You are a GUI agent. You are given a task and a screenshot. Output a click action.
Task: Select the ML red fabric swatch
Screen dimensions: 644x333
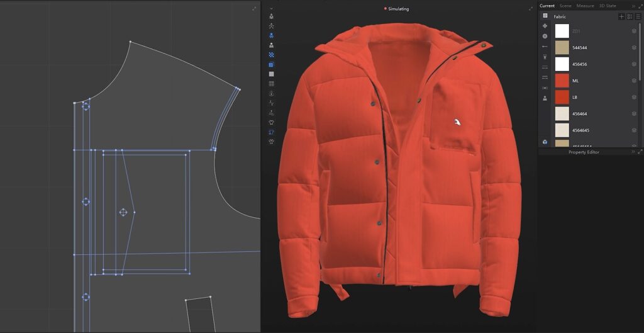click(x=562, y=81)
